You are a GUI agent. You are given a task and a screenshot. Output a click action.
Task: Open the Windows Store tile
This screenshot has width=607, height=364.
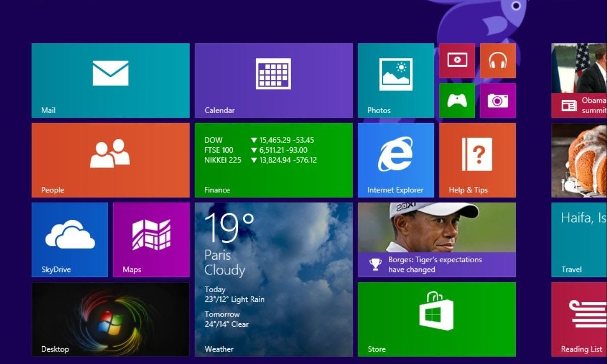(x=436, y=319)
